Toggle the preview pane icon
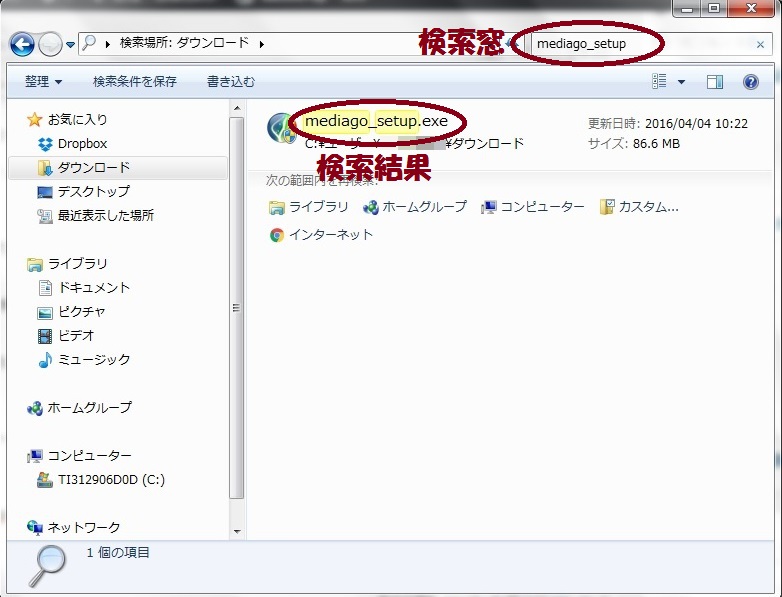Viewport: 782px width, 597px height. click(x=715, y=82)
